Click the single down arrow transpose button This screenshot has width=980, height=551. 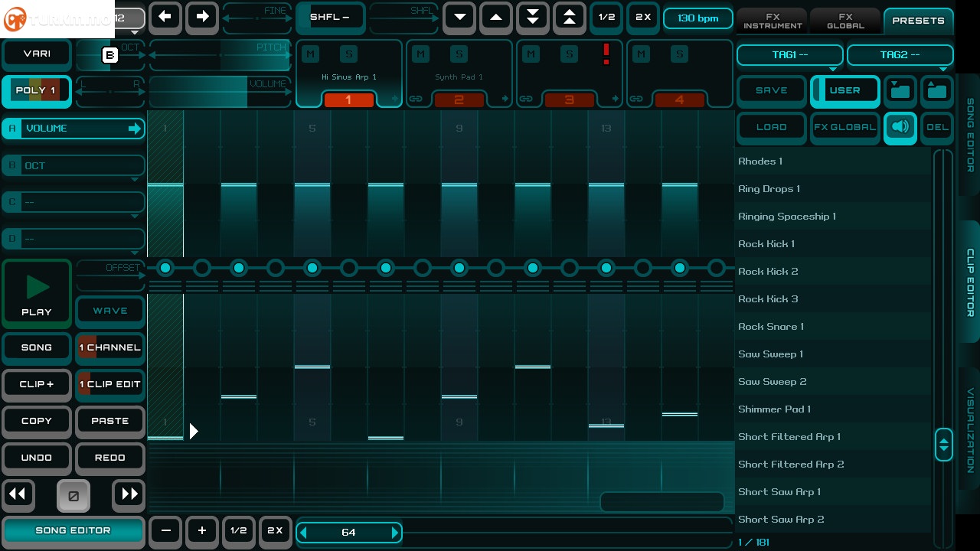tap(459, 17)
